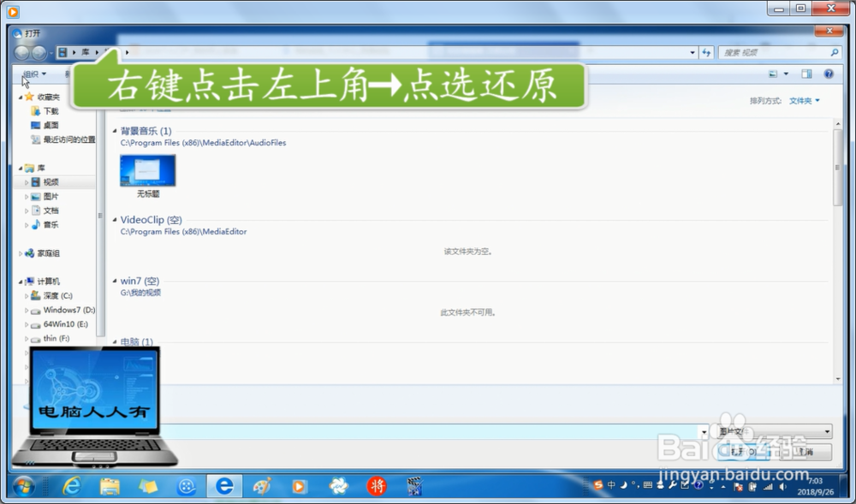Open the blue help question mark icon

(x=829, y=74)
